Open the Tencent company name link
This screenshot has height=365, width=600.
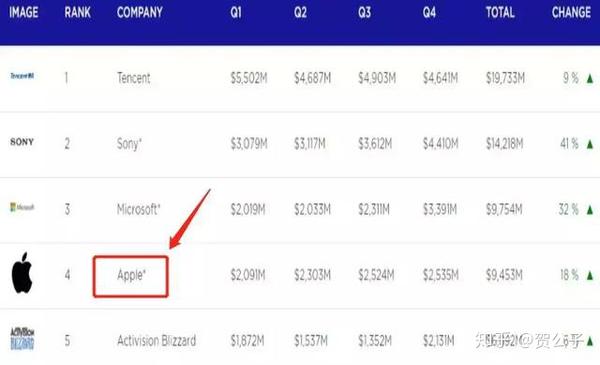tap(134, 78)
